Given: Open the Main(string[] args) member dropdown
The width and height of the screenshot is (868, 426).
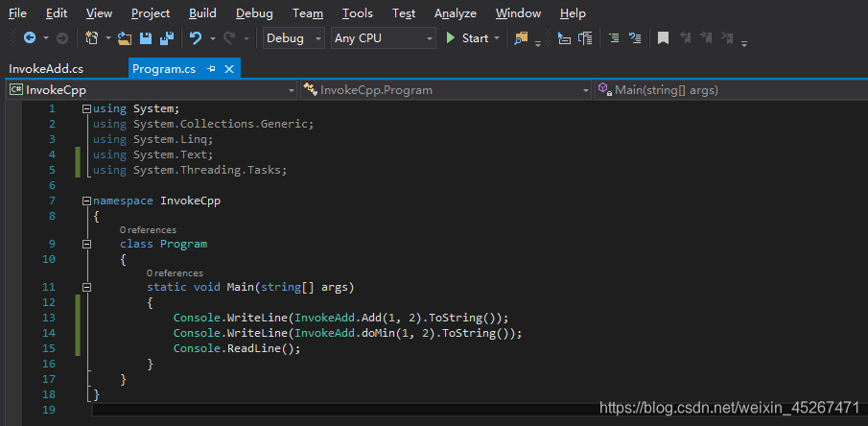Looking at the screenshot, I should click(731, 90).
